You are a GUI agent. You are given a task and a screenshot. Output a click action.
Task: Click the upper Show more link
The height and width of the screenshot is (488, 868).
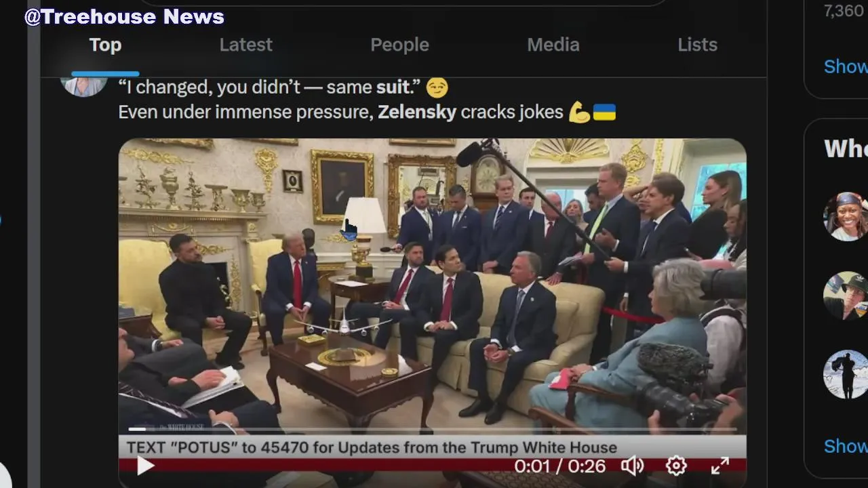[846, 66]
